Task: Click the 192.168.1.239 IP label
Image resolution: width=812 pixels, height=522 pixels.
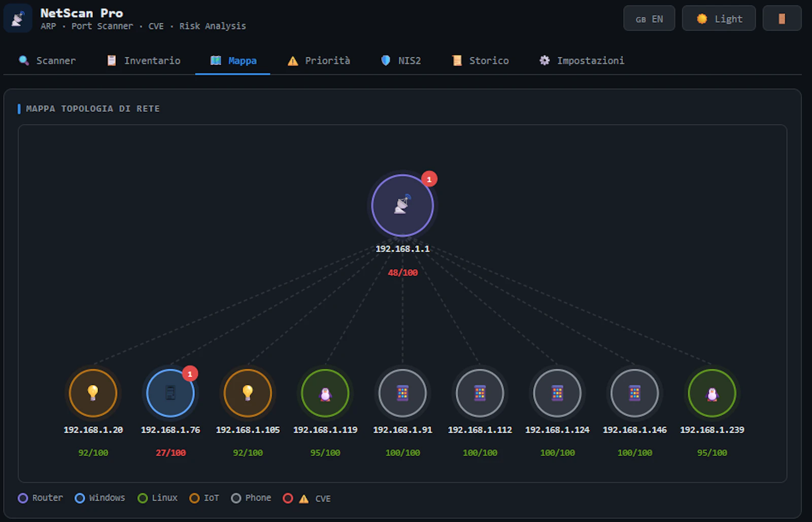Action: click(x=712, y=430)
